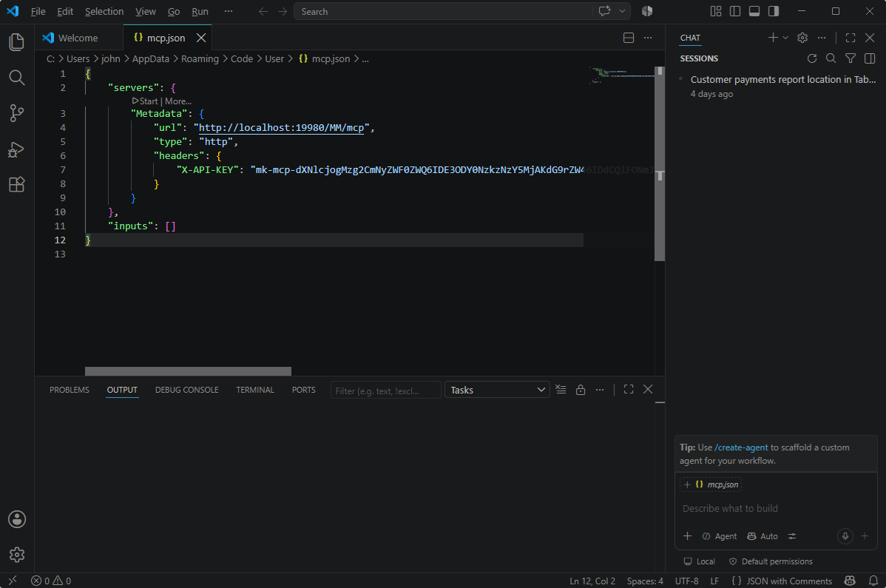Open Manage gear in activity bar
Screen dimensions: 886x588
[x=17, y=555]
